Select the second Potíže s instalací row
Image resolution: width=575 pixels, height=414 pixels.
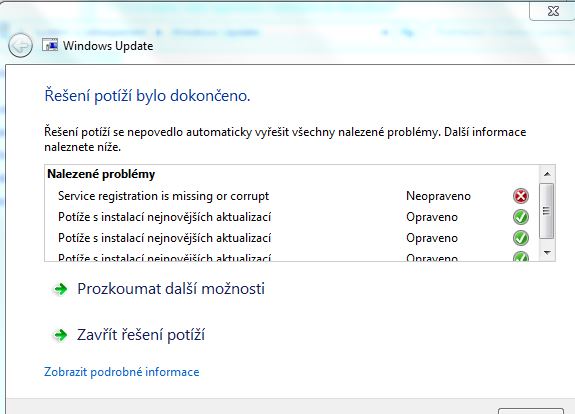coord(292,238)
